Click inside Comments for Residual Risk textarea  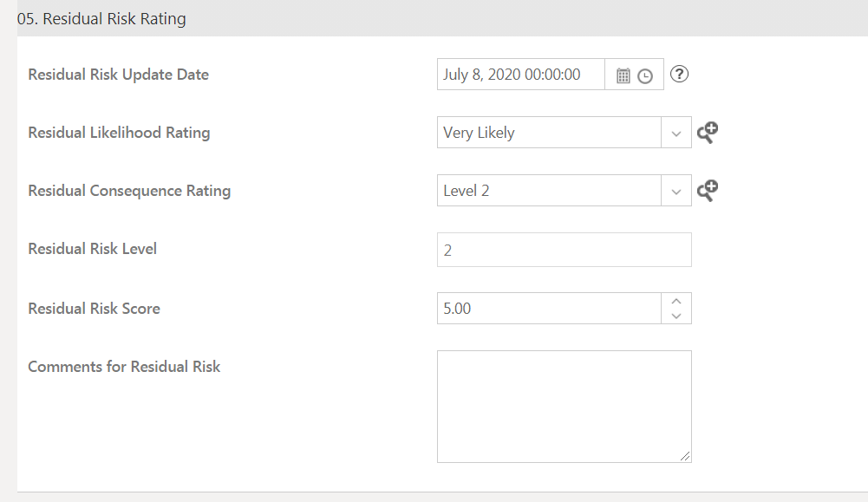click(564, 406)
